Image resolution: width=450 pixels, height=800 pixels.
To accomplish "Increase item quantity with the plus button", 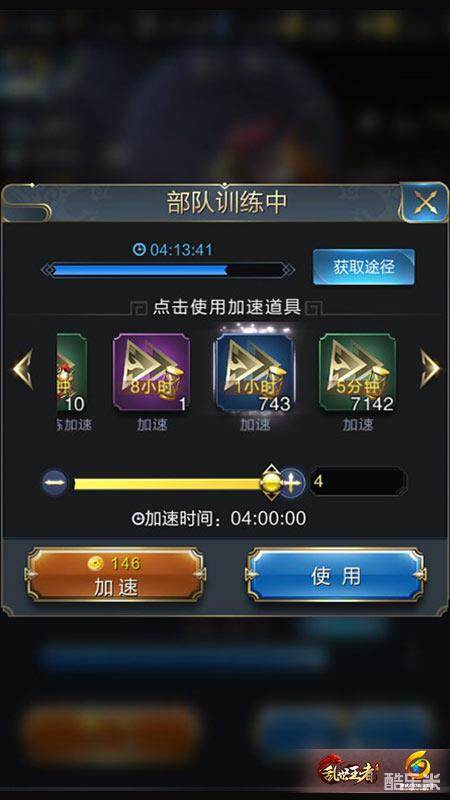I will [292, 483].
